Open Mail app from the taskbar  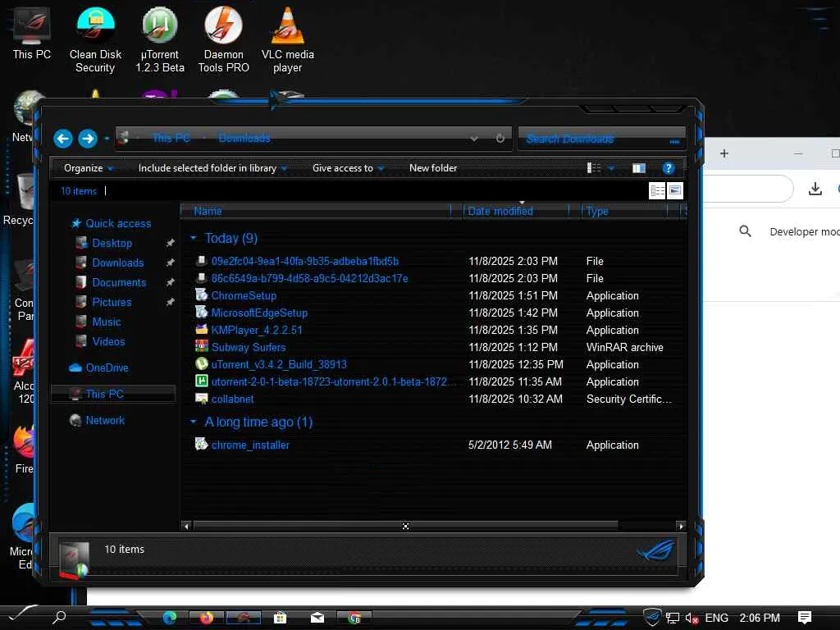(317, 618)
